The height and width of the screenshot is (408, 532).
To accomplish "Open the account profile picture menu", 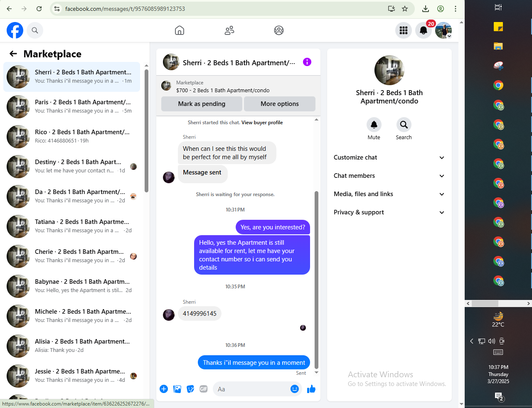I will tap(443, 30).
